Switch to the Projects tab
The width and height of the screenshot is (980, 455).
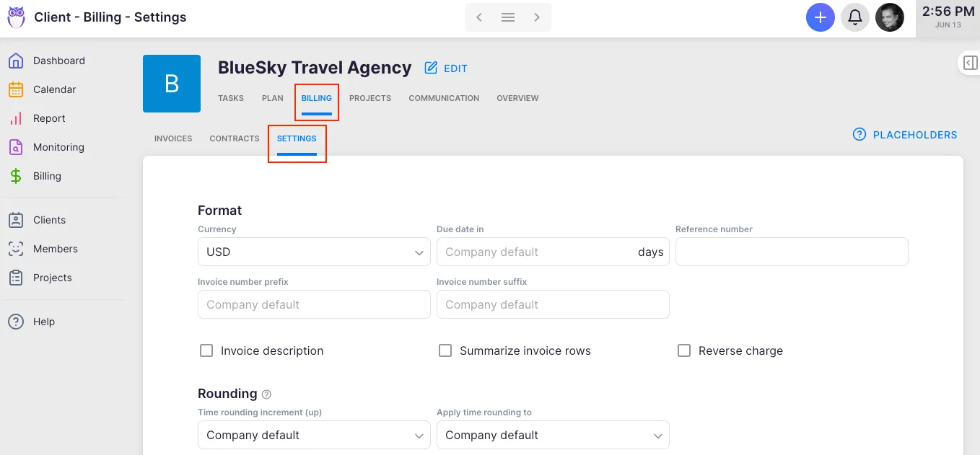pyautogui.click(x=370, y=98)
